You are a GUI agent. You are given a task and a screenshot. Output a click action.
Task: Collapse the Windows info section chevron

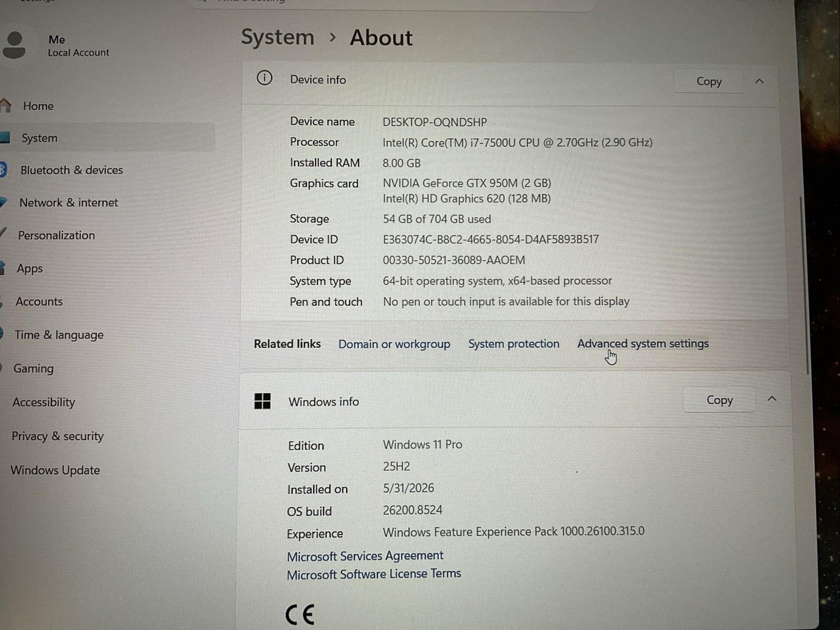(772, 399)
